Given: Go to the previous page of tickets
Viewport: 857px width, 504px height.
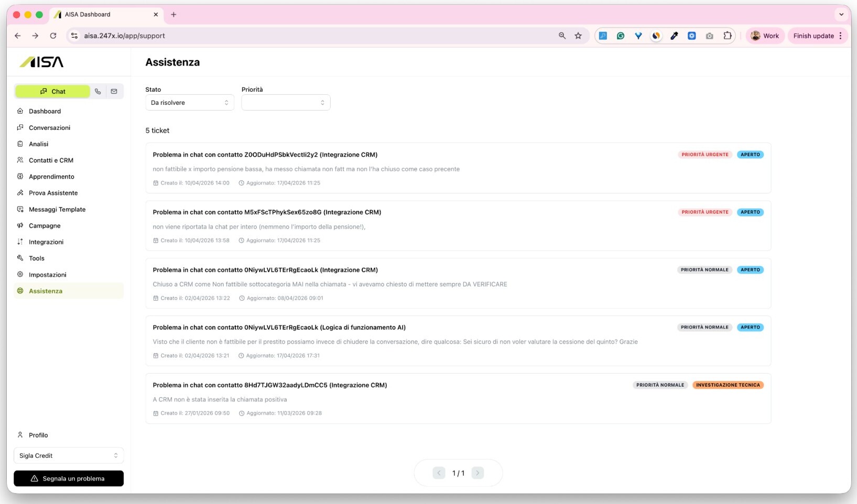Looking at the screenshot, I should [439, 473].
